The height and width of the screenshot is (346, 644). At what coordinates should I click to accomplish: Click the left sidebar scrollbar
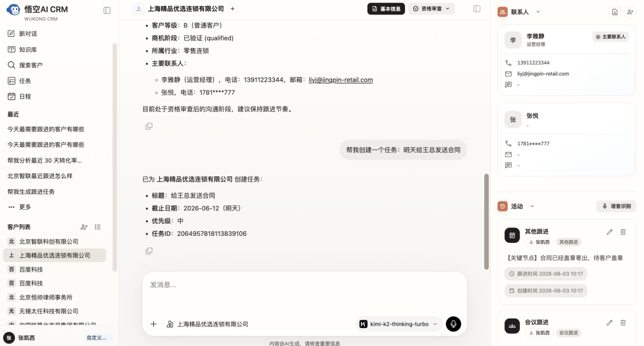114,157
